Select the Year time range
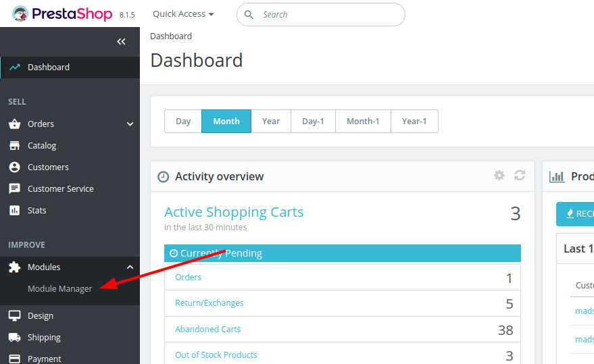Screen dimensions: 594x364 pyautogui.click(x=271, y=122)
